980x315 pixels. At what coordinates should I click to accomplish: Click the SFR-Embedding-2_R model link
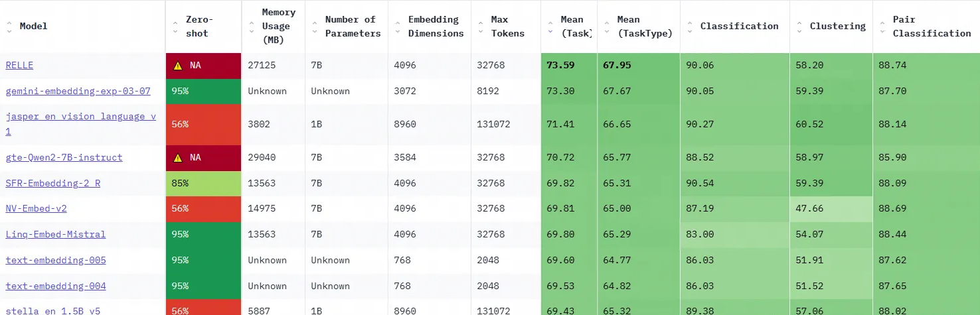pos(52,184)
